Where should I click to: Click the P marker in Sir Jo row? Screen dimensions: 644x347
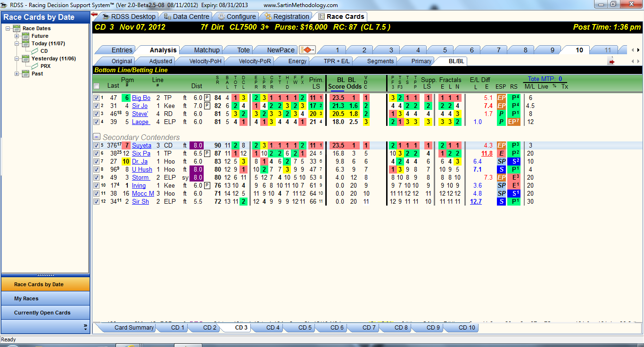click(x=207, y=106)
